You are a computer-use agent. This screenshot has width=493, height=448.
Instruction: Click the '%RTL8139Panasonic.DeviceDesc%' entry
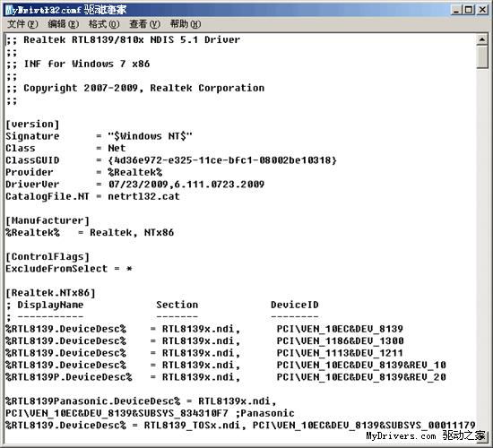coord(92,401)
